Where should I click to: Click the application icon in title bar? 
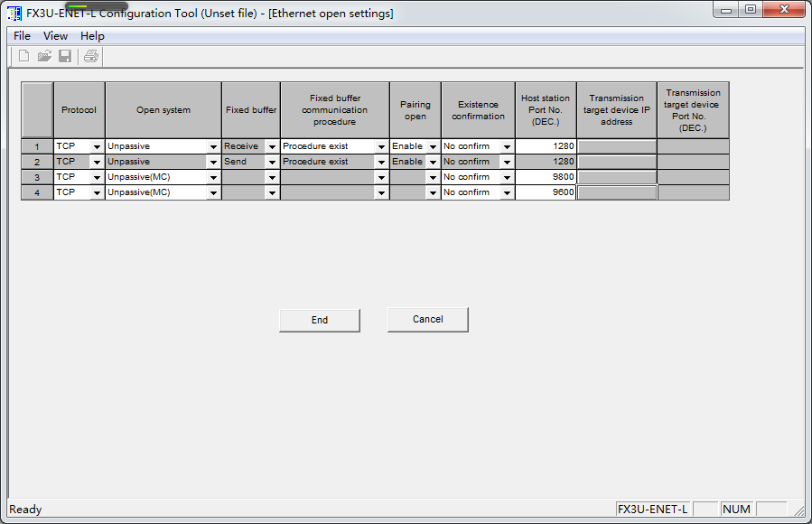14,14
